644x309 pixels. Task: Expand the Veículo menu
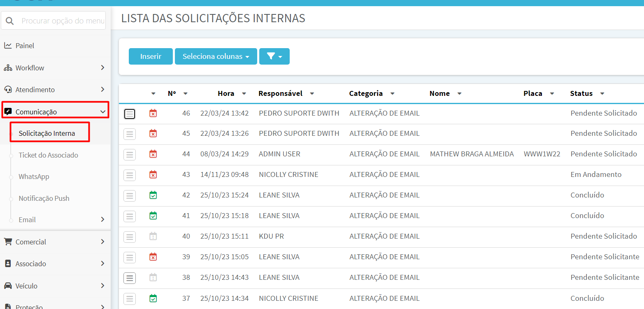tap(55, 286)
